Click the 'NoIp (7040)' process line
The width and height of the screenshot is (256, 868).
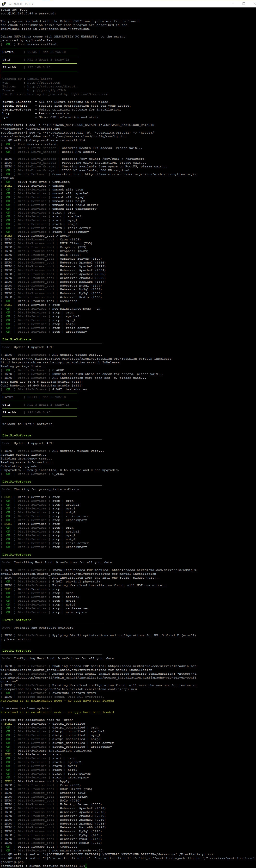(41, 800)
